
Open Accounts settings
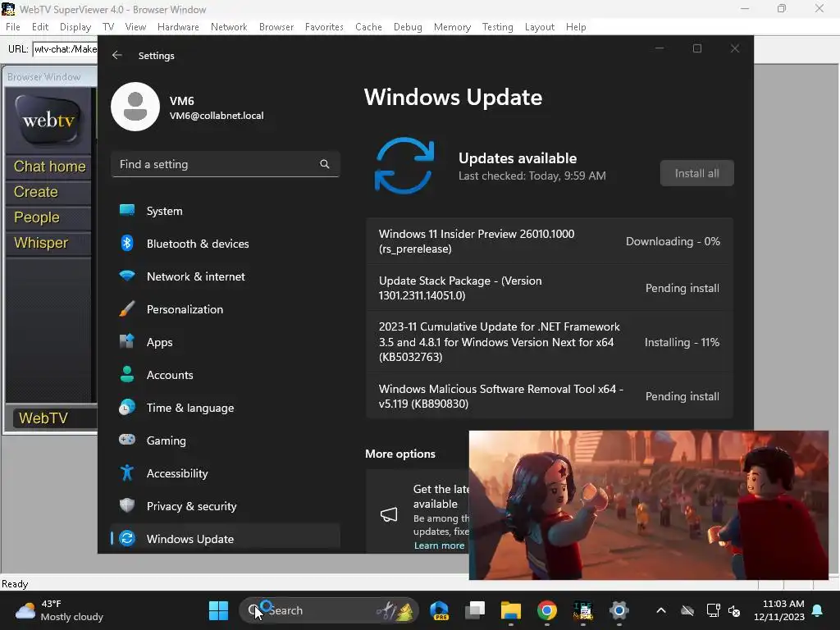[x=225, y=374]
